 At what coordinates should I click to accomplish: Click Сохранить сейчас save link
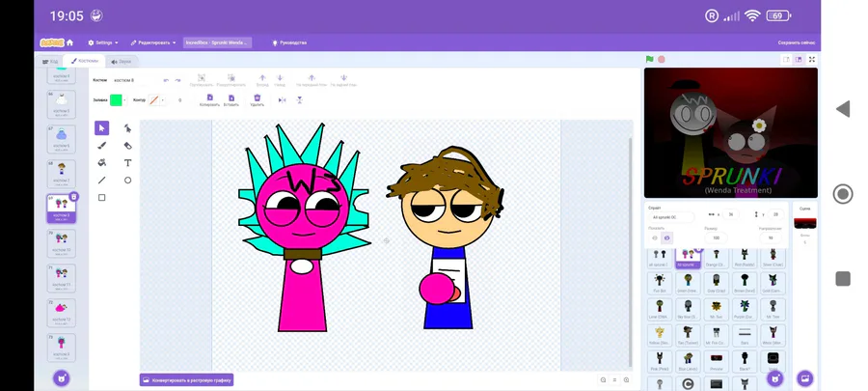point(796,42)
